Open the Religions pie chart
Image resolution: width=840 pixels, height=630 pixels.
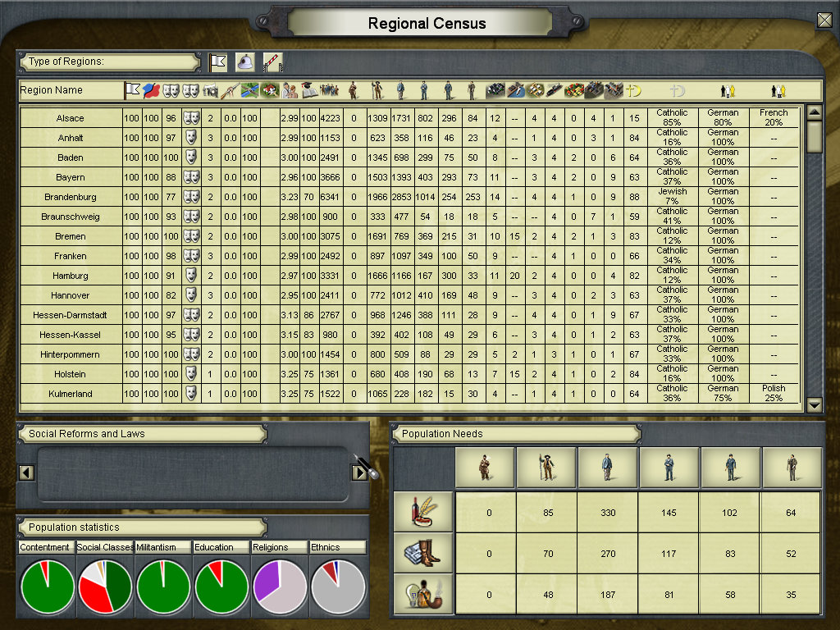click(280, 587)
